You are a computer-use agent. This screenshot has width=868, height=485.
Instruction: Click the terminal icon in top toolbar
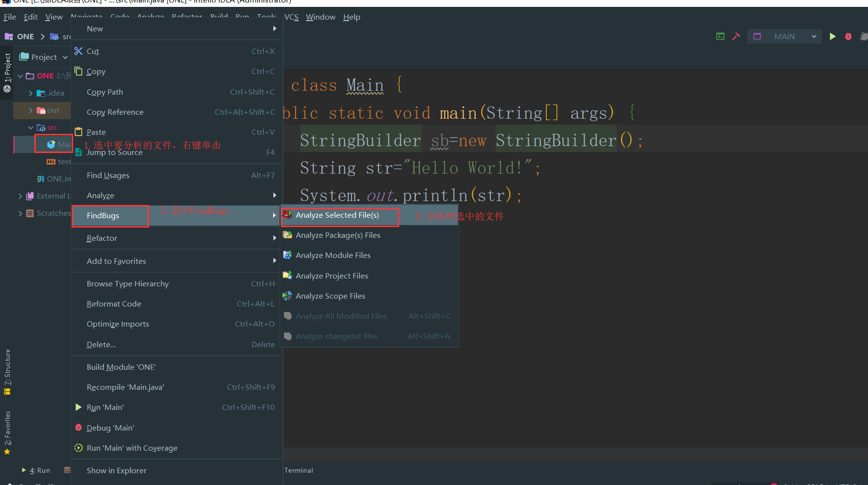click(720, 36)
